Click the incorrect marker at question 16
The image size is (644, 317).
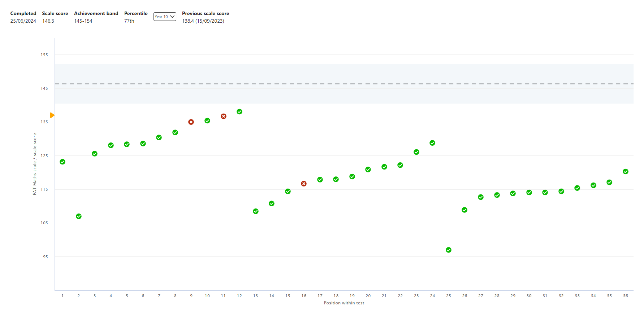(304, 184)
